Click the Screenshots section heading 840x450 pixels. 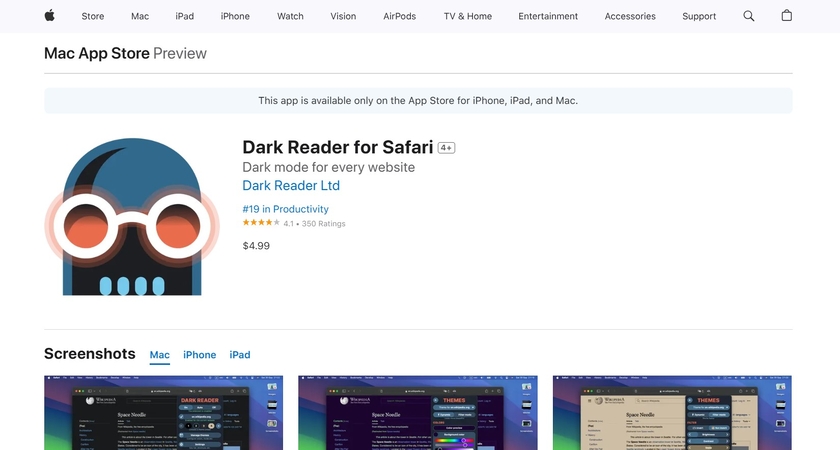click(89, 354)
